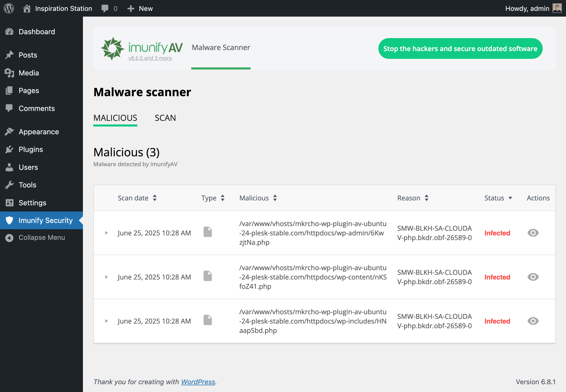Click the Pages icon in sidebar
The width and height of the screenshot is (566, 392).
(9, 90)
